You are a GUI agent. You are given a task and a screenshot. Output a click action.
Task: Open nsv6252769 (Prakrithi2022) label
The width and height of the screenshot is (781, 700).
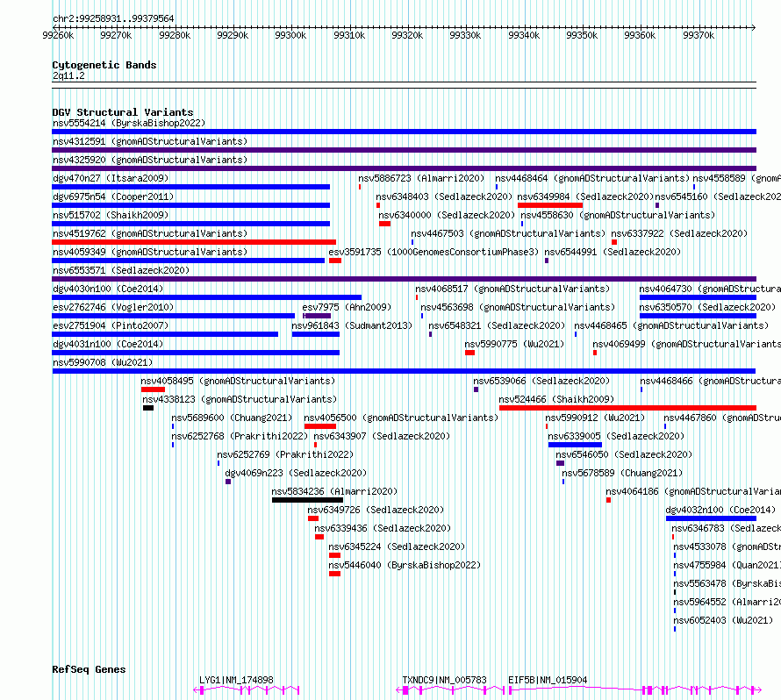pos(285,454)
